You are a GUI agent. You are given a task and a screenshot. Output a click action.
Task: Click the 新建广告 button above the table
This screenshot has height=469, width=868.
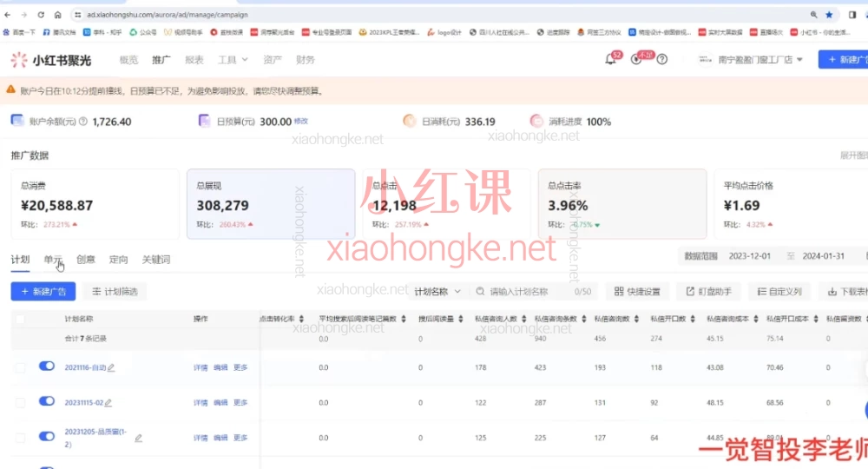click(x=43, y=291)
